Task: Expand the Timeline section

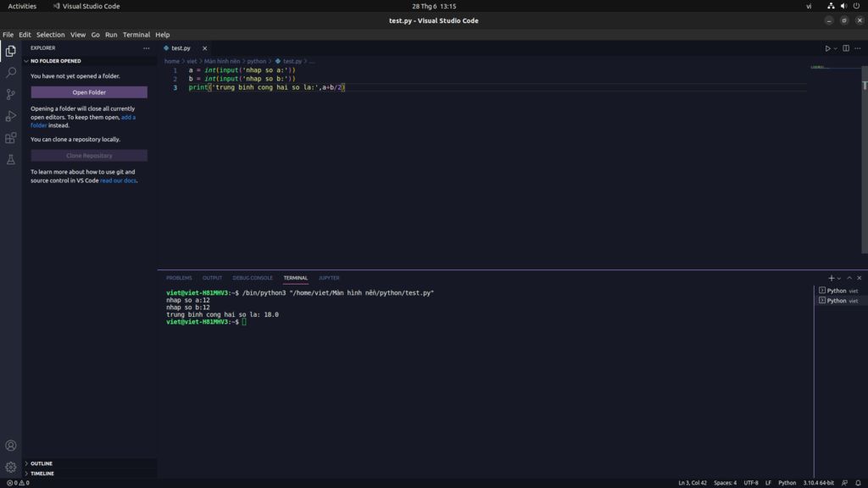Action: (42, 474)
